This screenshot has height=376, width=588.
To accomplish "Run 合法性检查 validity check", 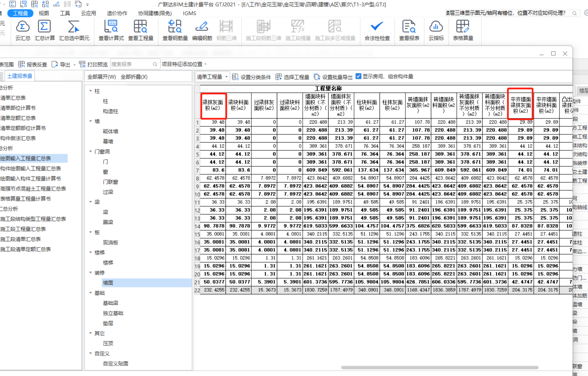I will point(377,31).
